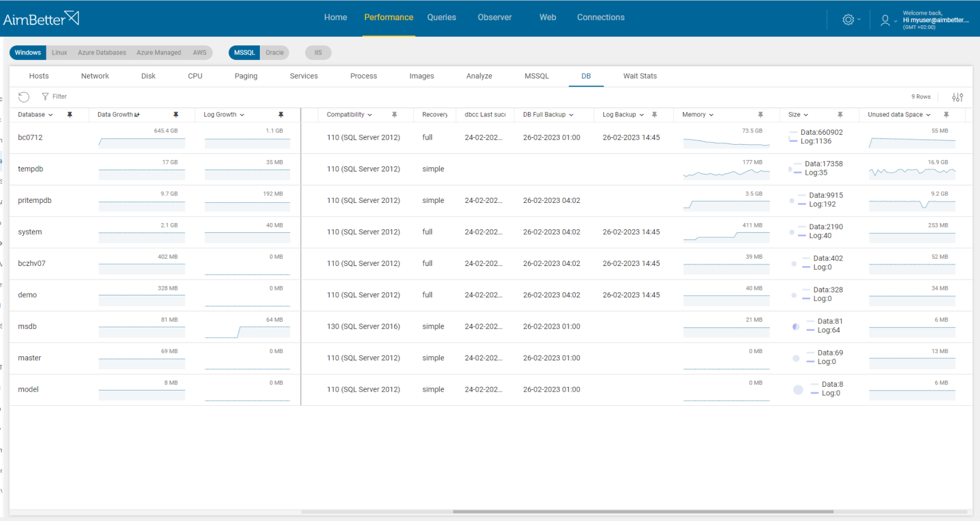The height and width of the screenshot is (521, 980).
Task: Pin the Data Growth column
Action: [x=176, y=115]
